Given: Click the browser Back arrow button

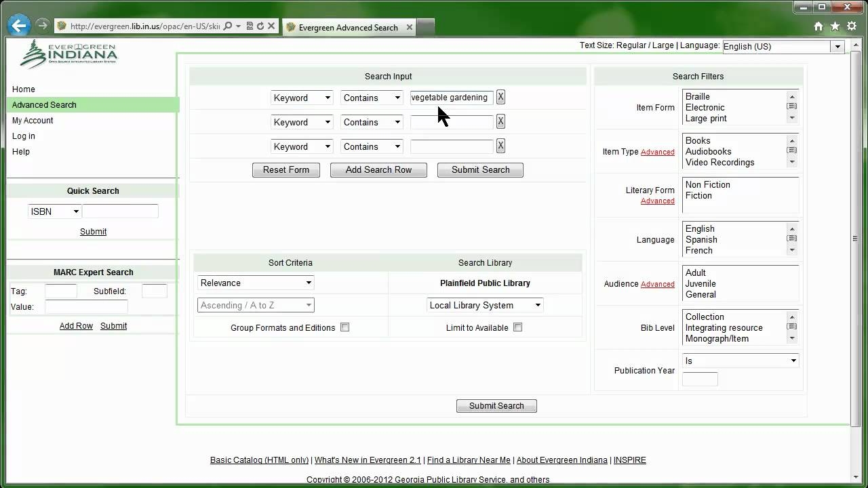Looking at the screenshot, I should (18, 26).
